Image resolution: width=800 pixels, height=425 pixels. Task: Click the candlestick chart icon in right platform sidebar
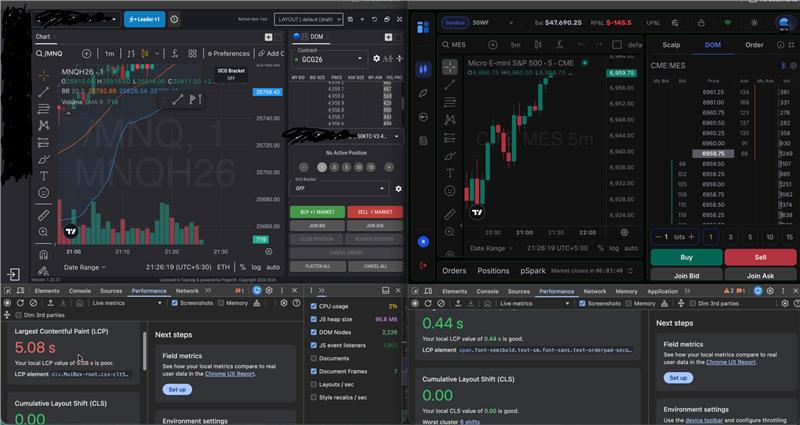coord(423,69)
